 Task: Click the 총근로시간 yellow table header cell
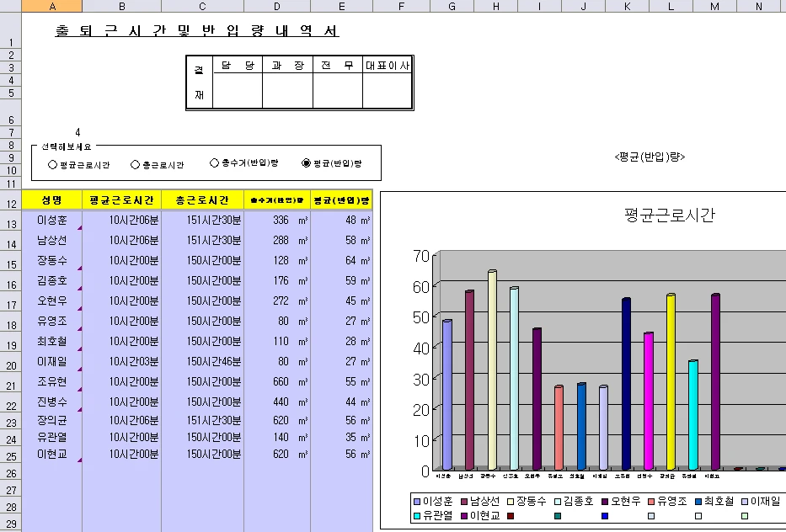pos(202,199)
